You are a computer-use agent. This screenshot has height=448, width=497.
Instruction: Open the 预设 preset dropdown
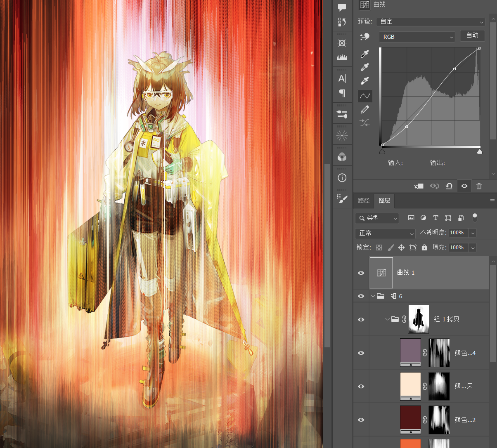(x=431, y=22)
